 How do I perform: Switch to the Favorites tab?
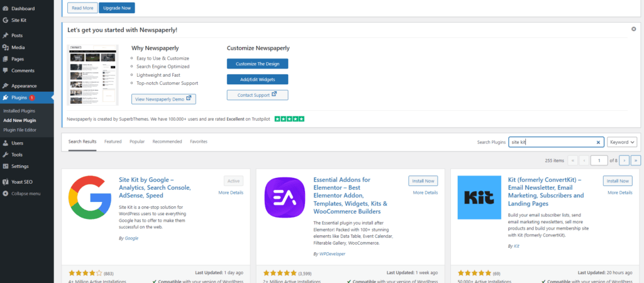click(199, 141)
